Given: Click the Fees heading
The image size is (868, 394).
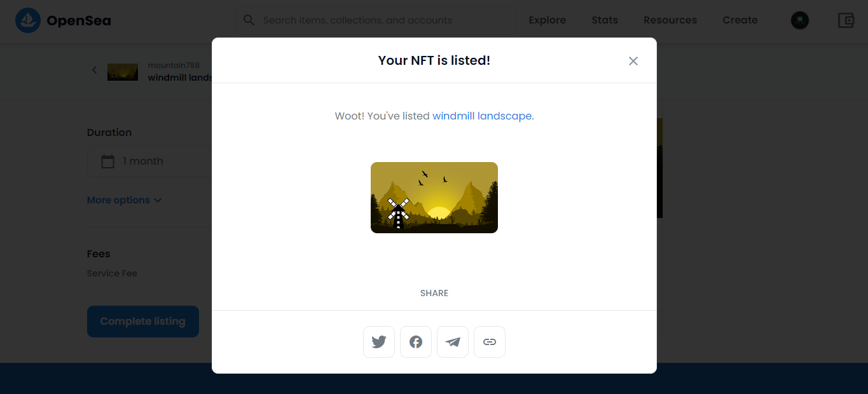Looking at the screenshot, I should (99, 254).
